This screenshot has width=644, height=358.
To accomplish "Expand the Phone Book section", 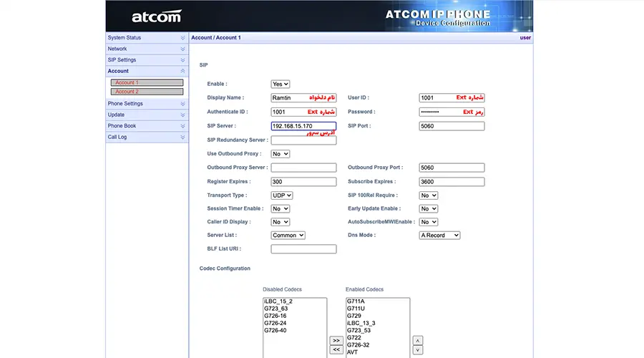I will (x=147, y=126).
